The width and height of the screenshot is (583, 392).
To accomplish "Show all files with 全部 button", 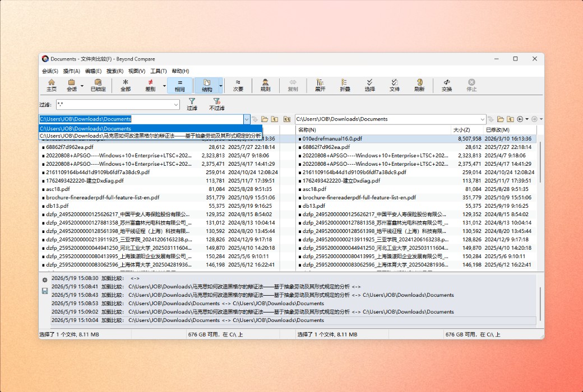I will [126, 85].
